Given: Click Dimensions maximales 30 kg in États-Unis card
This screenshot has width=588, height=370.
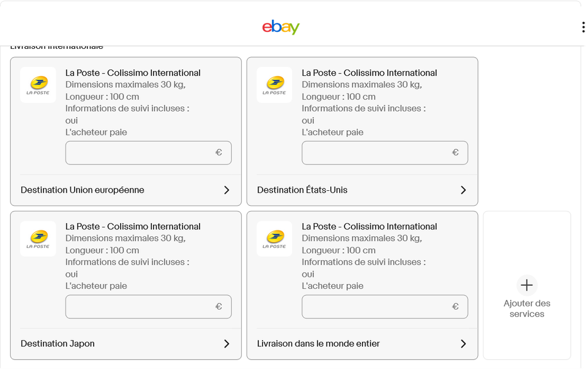Looking at the screenshot, I should 362,85.
